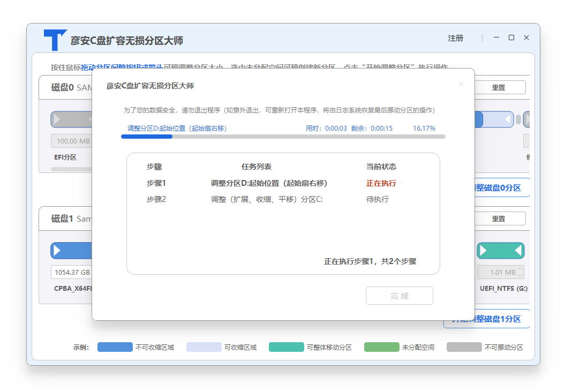Click the 不可挪动分区 gray legend swatch
The height and width of the screenshot is (392, 565).
point(464,348)
